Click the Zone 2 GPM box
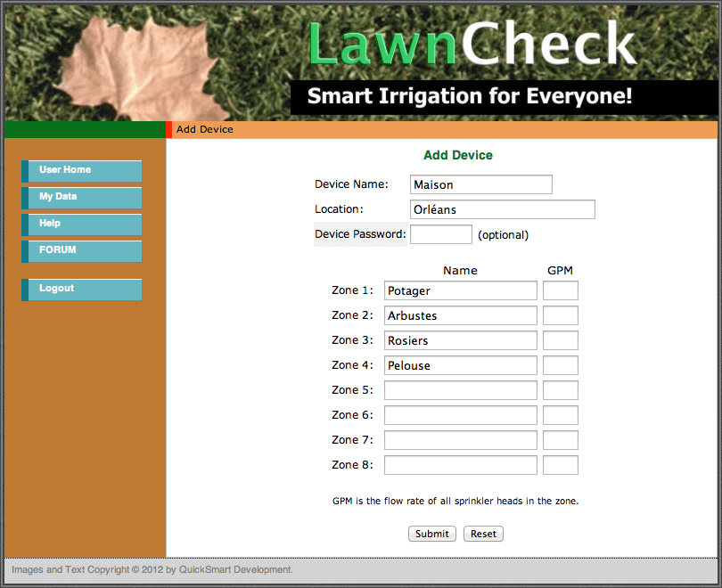This screenshot has width=722, height=588. point(561,315)
